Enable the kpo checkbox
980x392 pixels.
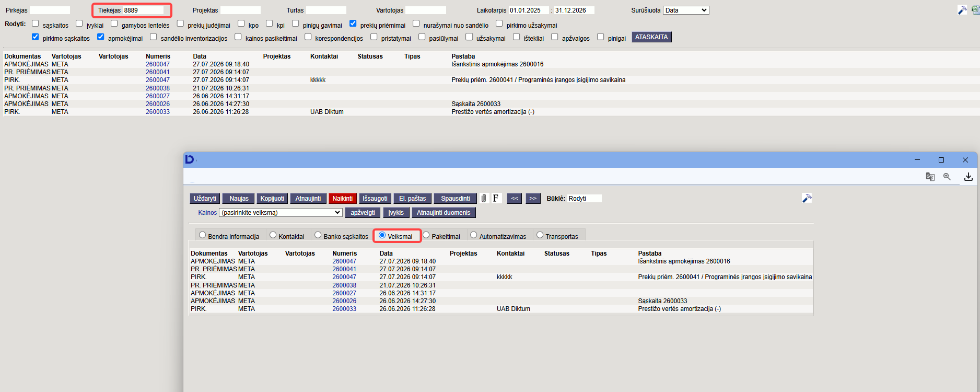[241, 24]
